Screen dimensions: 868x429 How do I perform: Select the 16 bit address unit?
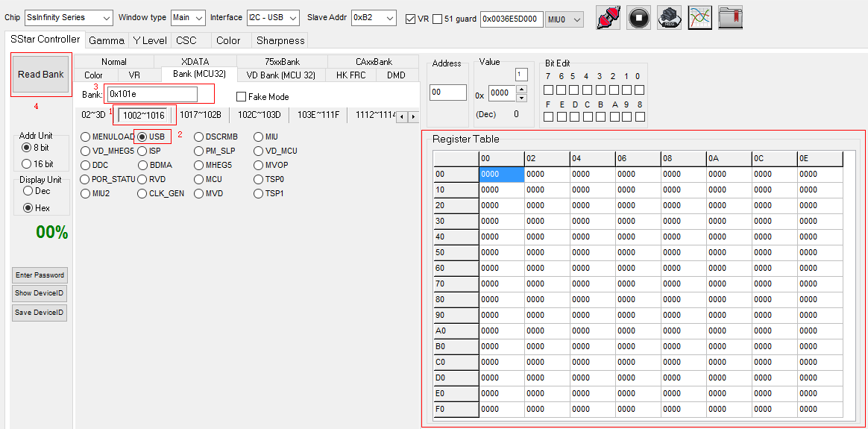pos(26,164)
